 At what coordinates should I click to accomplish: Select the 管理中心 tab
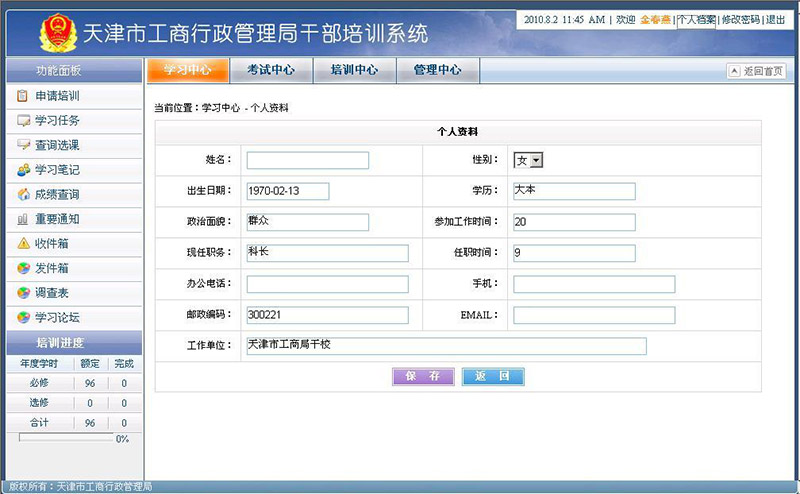[437, 70]
